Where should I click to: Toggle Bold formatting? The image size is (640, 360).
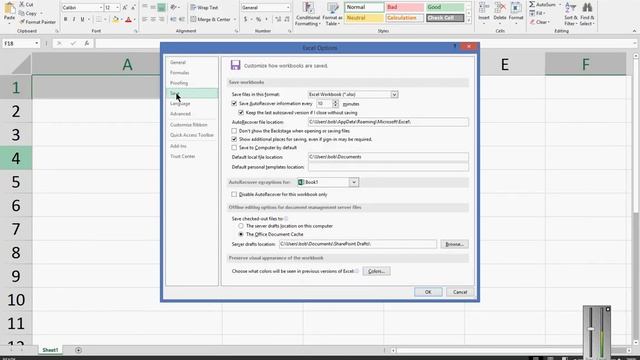click(x=65, y=19)
